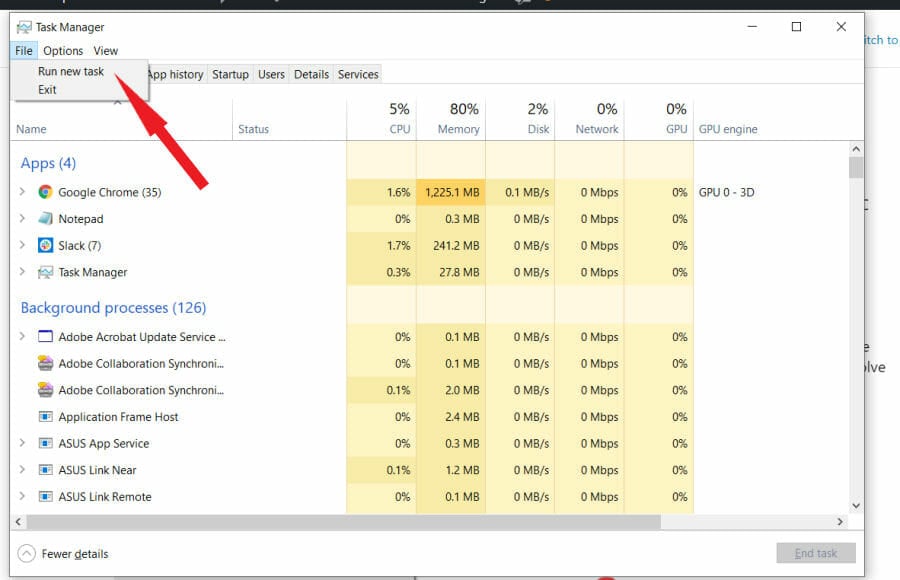Screen dimensions: 900x580
Task: Expand the Notepad process row
Action: (x=22, y=218)
